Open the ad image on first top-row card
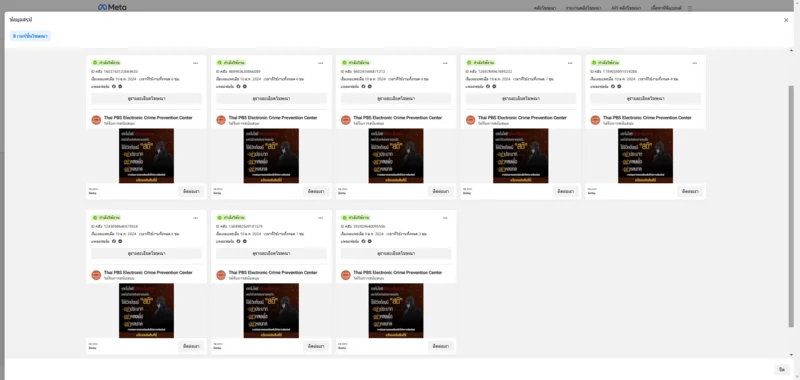800x380 pixels. [x=146, y=156]
